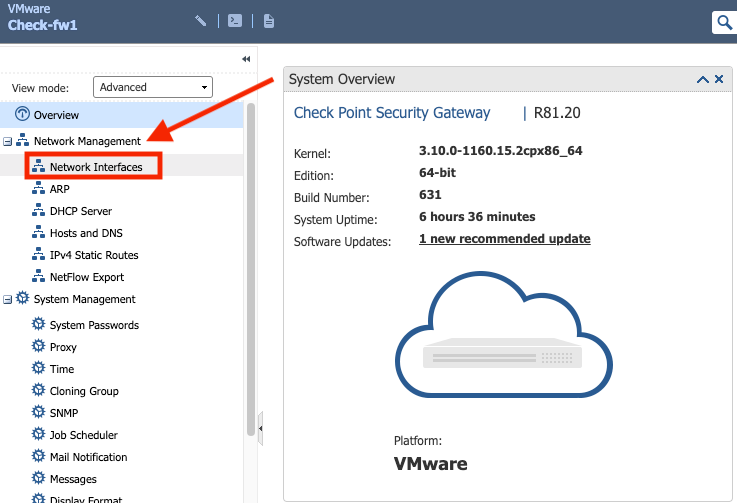Select Hosts and DNS item
Viewport: 737px width, 503px height.
tap(86, 233)
